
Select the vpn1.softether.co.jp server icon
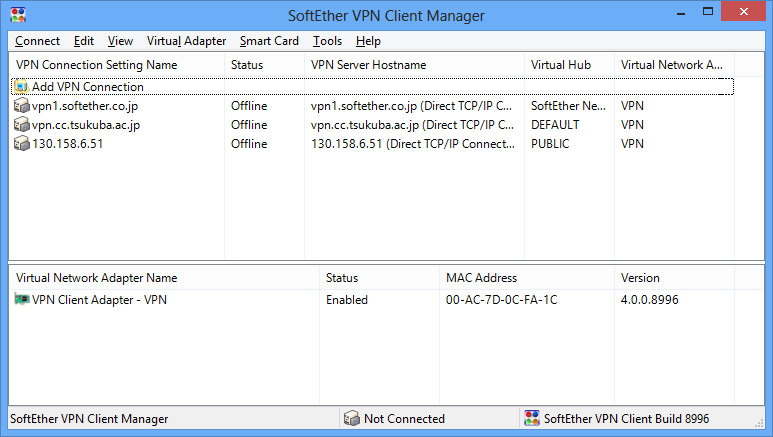(22, 105)
